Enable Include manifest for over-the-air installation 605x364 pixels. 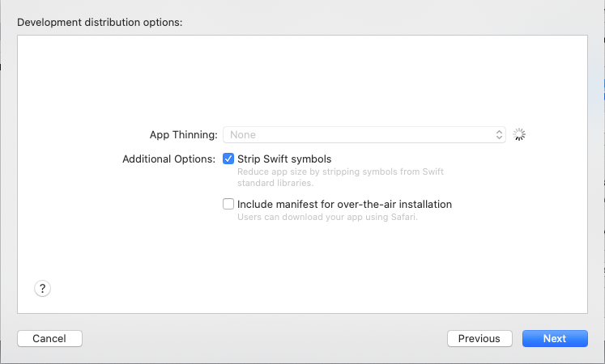pos(228,204)
